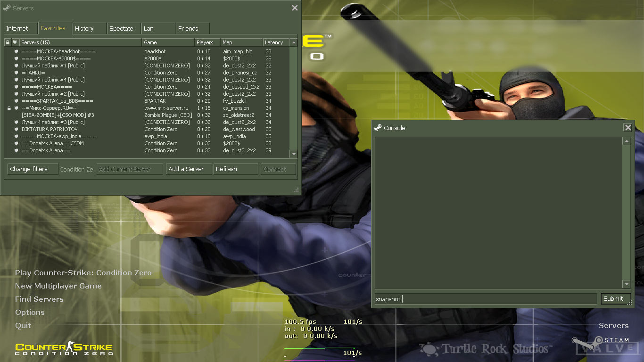This screenshot has height=362, width=644.
Task: Open the Spectate tab
Action: [124, 28]
